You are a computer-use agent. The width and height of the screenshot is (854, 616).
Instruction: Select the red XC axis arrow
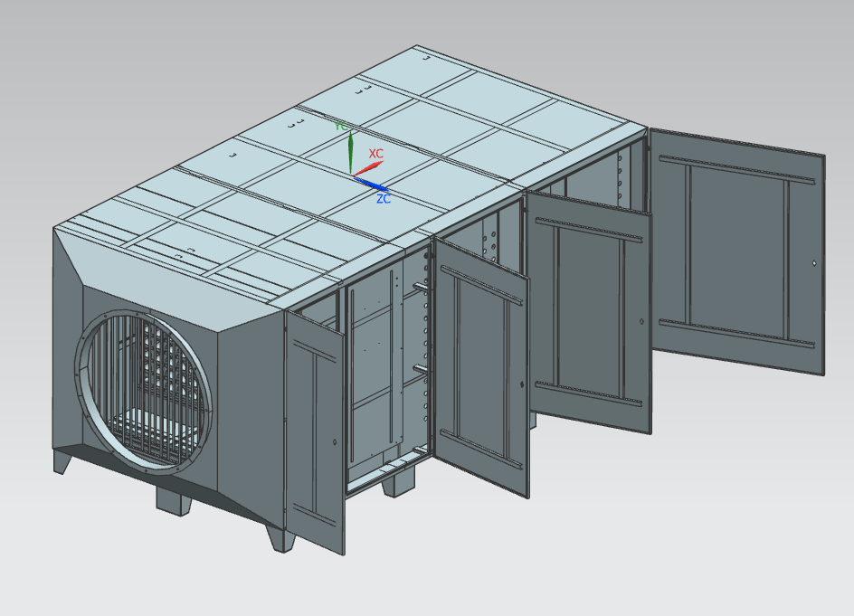click(369, 167)
